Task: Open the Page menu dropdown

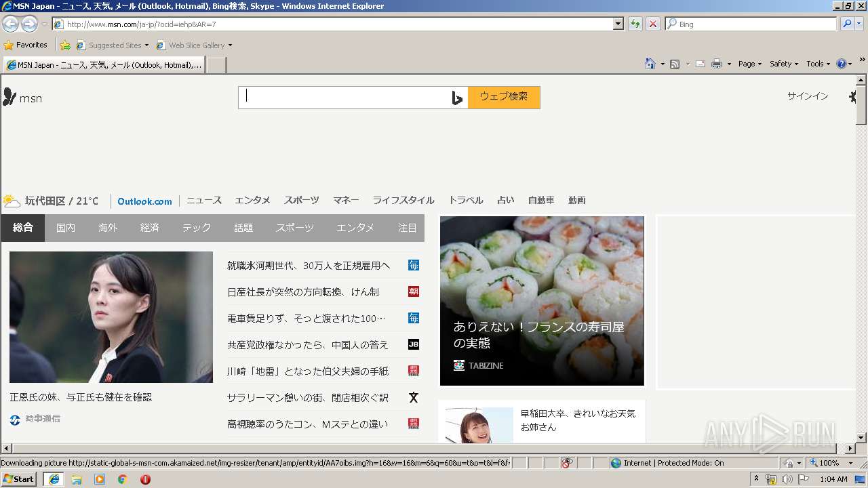Action: point(750,64)
